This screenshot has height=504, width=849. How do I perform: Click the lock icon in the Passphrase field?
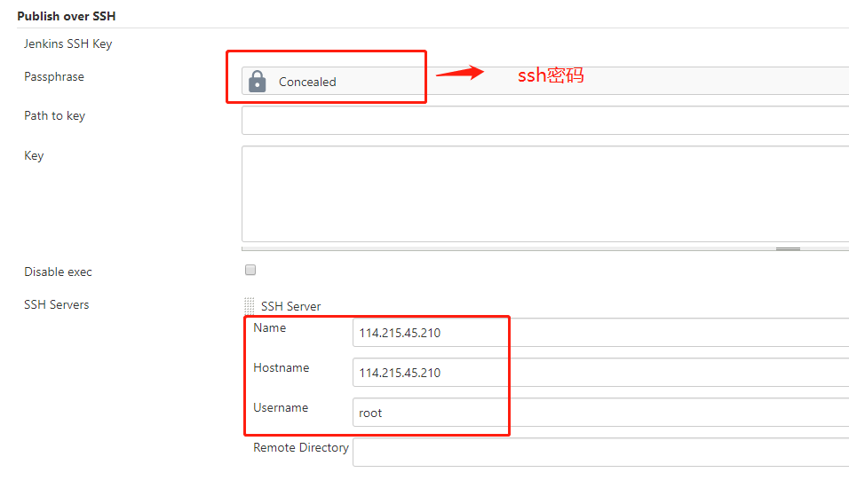(x=258, y=82)
